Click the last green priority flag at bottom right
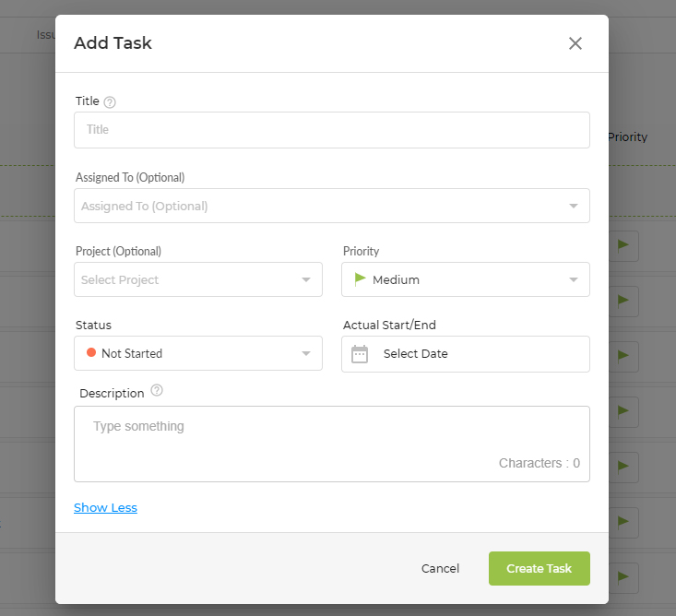This screenshot has width=676, height=616. tap(623, 576)
